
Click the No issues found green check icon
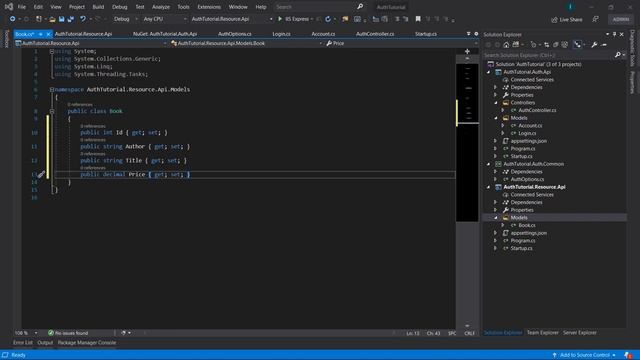click(51, 333)
